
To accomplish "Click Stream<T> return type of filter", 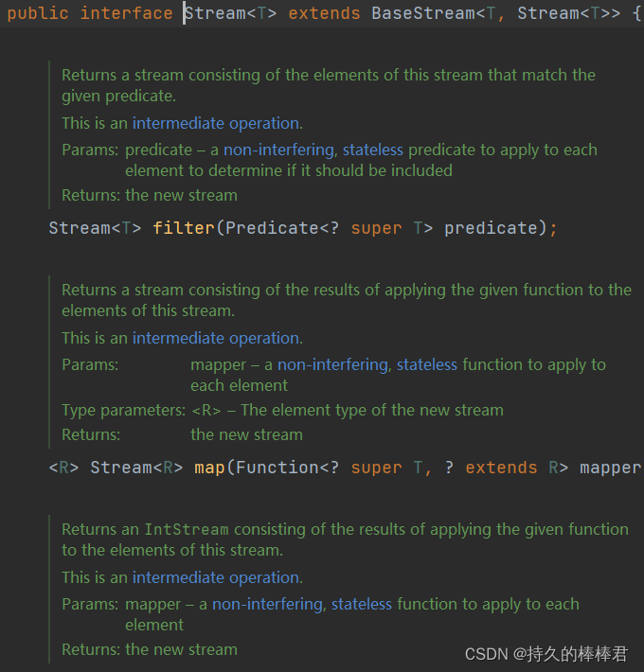I will click(95, 228).
